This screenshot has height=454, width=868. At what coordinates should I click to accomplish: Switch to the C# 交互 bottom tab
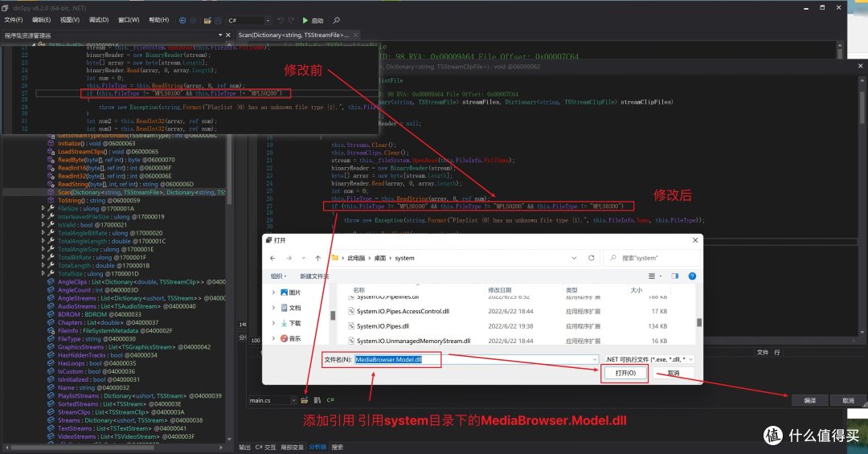coord(266,447)
